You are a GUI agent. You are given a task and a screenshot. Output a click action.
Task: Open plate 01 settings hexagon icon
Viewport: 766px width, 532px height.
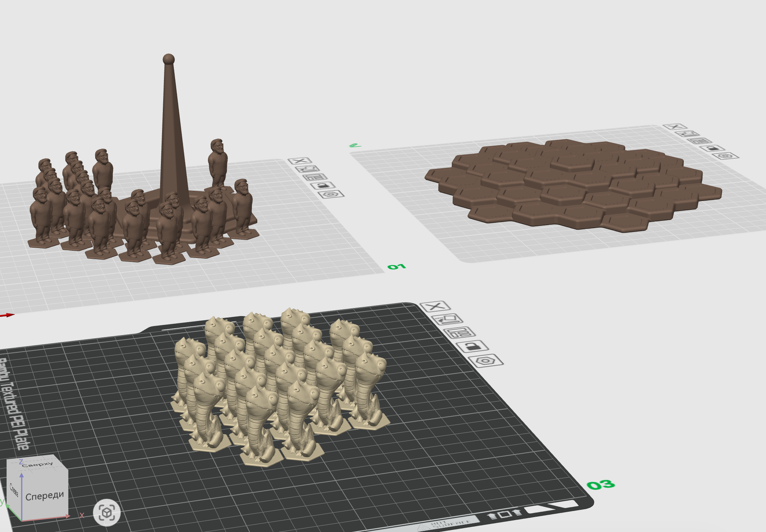(x=331, y=194)
